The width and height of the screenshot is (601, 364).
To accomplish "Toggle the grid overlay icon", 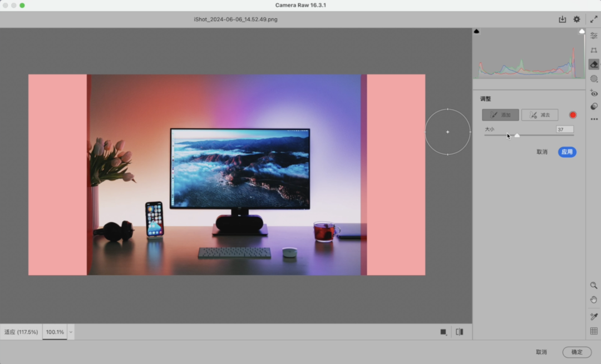I will pyautogui.click(x=594, y=331).
